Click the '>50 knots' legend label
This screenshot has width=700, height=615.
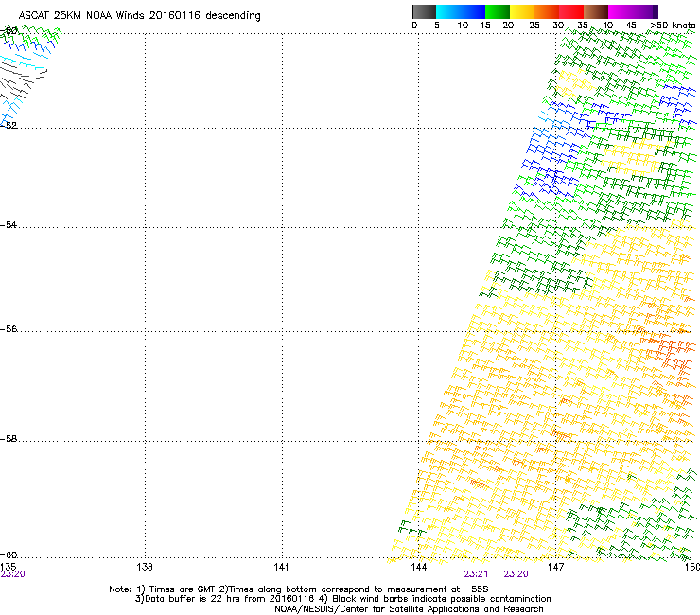click(x=673, y=26)
